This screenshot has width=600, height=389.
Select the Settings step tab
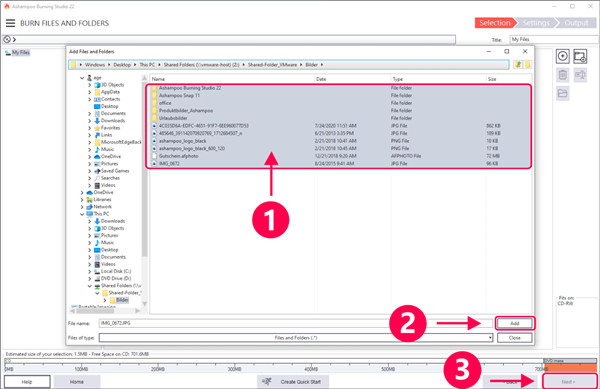[x=536, y=23]
